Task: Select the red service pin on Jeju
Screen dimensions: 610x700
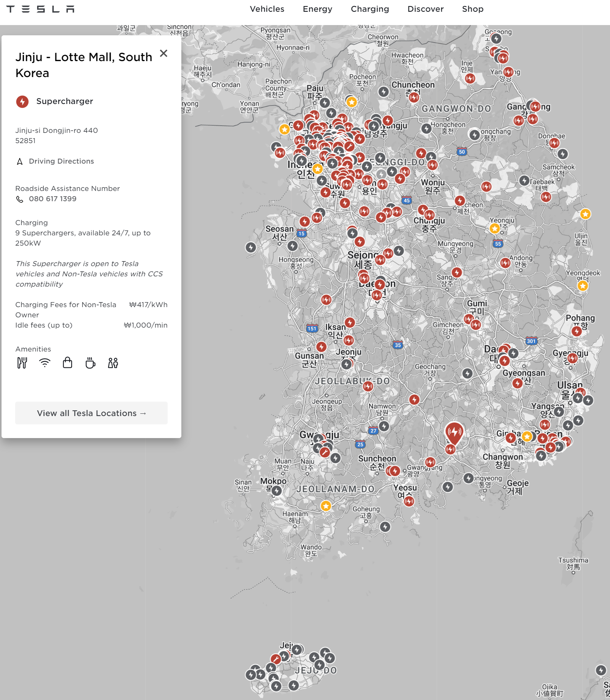Action: 276,659
